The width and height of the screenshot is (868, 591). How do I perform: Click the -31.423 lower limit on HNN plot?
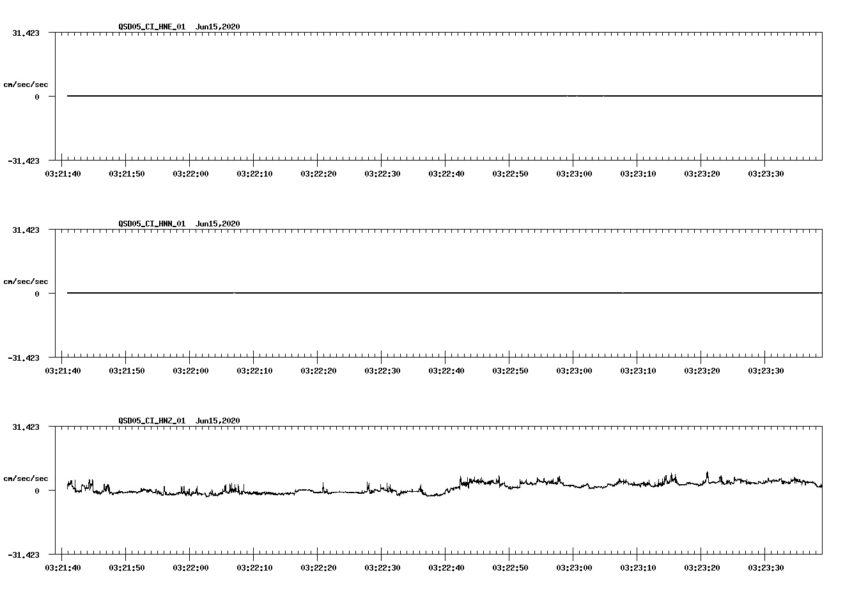click(23, 358)
